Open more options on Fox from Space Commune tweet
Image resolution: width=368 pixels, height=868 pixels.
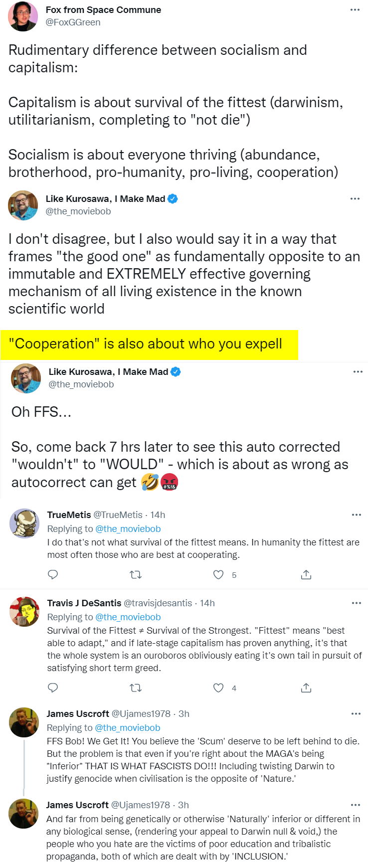point(355,10)
